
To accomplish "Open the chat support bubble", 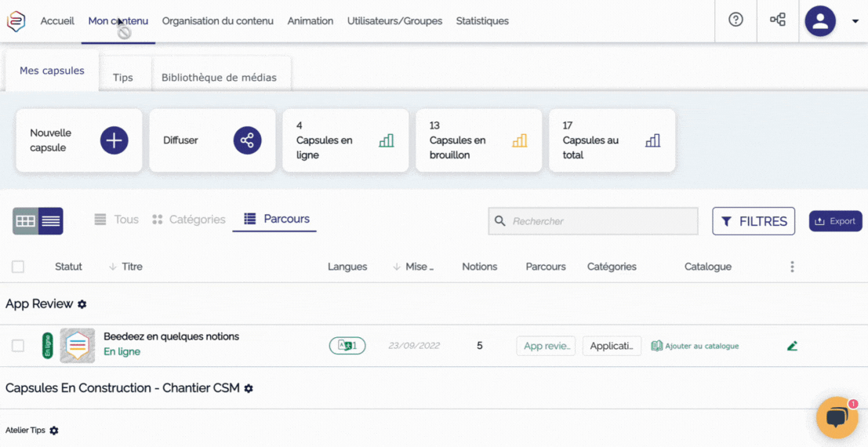I will (837, 417).
